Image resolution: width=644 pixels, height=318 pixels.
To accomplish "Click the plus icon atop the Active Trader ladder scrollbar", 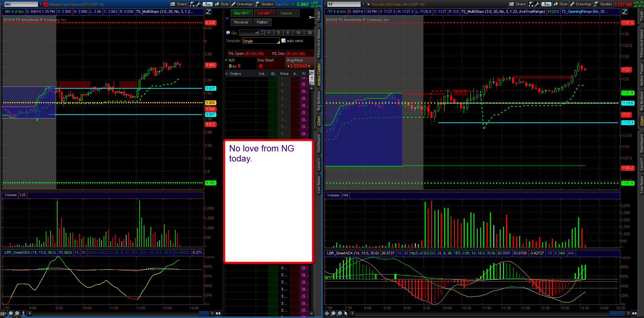I will pyautogui.click(x=312, y=72).
